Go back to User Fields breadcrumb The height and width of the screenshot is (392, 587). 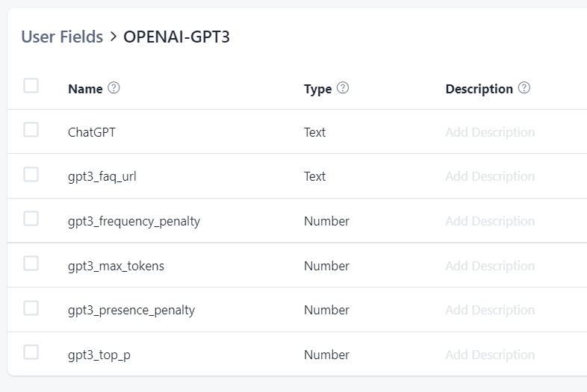62,37
